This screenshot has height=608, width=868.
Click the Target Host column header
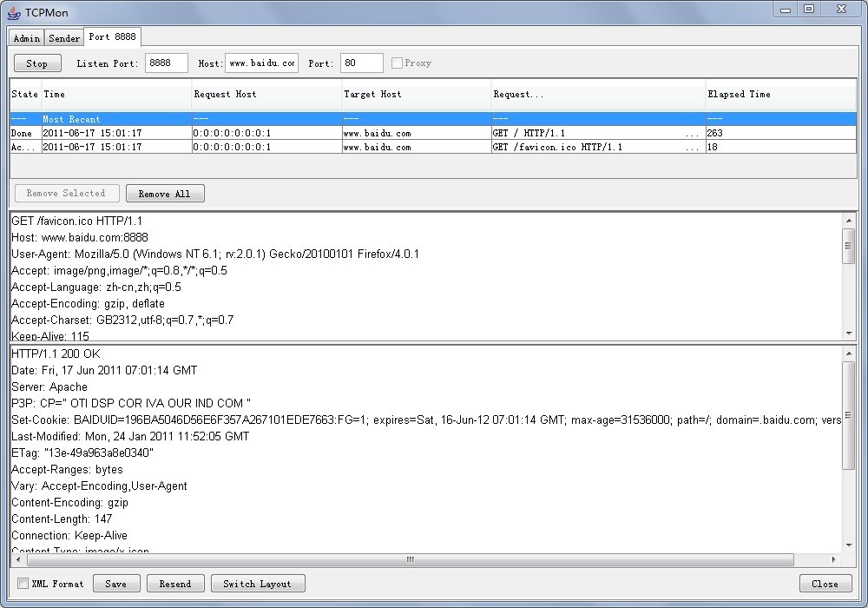[x=417, y=94]
